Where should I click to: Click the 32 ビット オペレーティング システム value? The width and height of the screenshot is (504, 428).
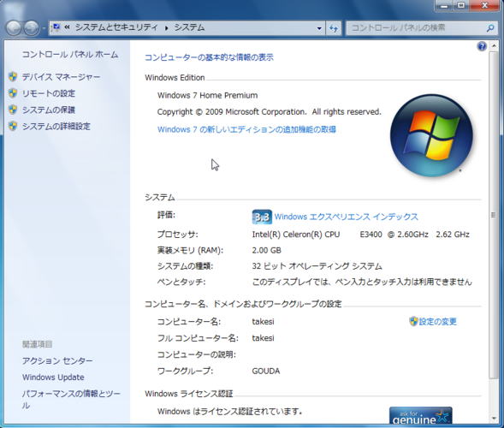[317, 266]
